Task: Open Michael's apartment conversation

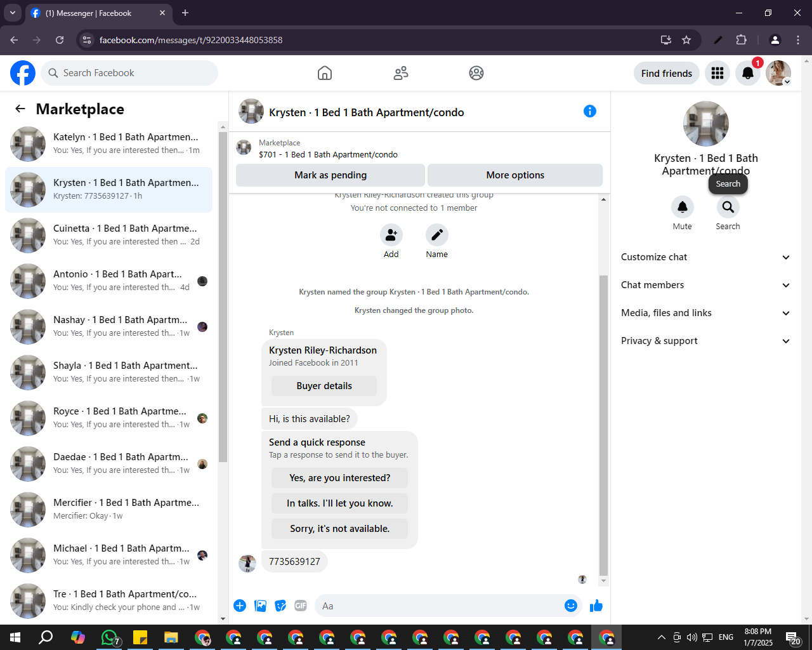Action: click(109, 555)
